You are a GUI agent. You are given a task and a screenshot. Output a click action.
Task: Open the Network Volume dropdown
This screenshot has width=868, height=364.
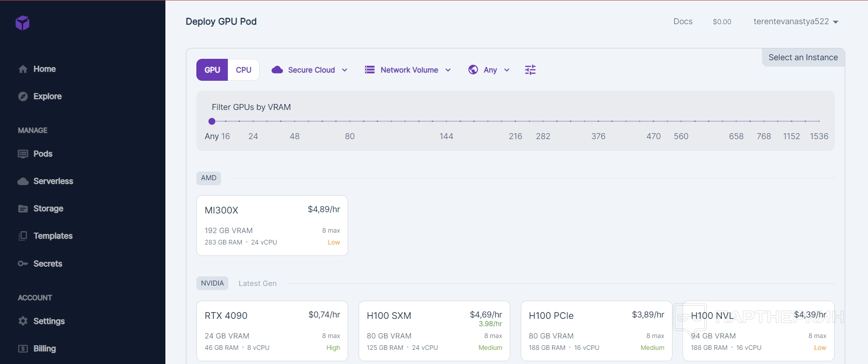(408, 70)
